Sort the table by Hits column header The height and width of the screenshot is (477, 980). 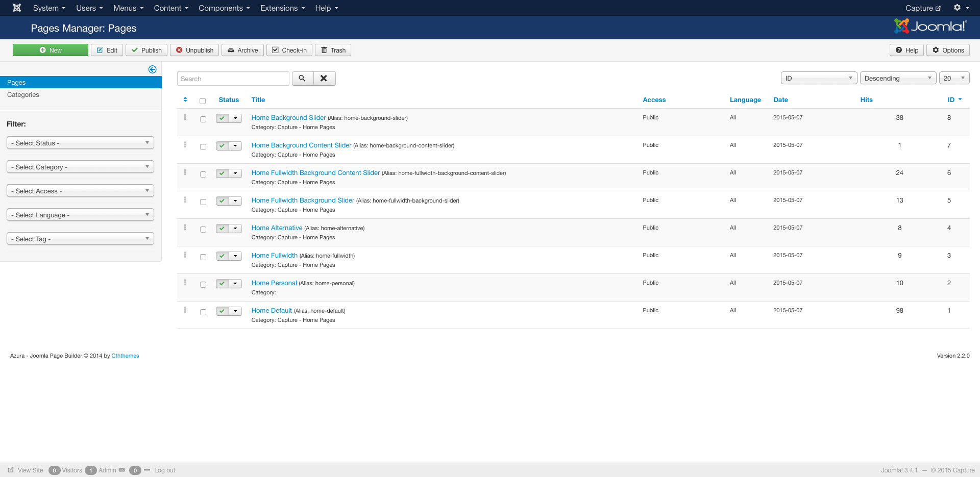pyautogui.click(x=866, y=99)
